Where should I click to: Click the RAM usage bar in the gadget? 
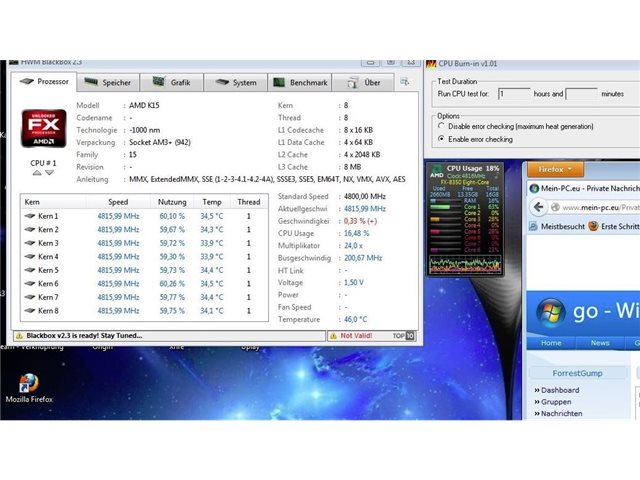446,200
